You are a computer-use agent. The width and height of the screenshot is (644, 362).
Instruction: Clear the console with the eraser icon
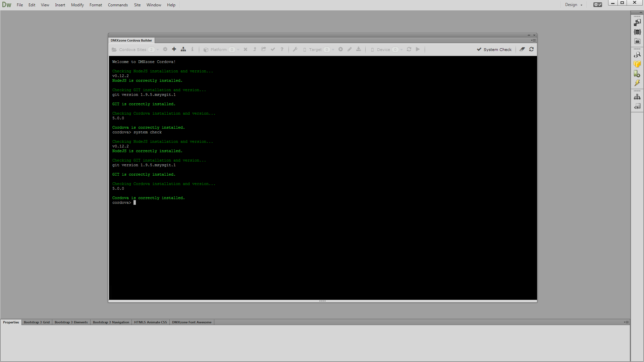[522, 49]
